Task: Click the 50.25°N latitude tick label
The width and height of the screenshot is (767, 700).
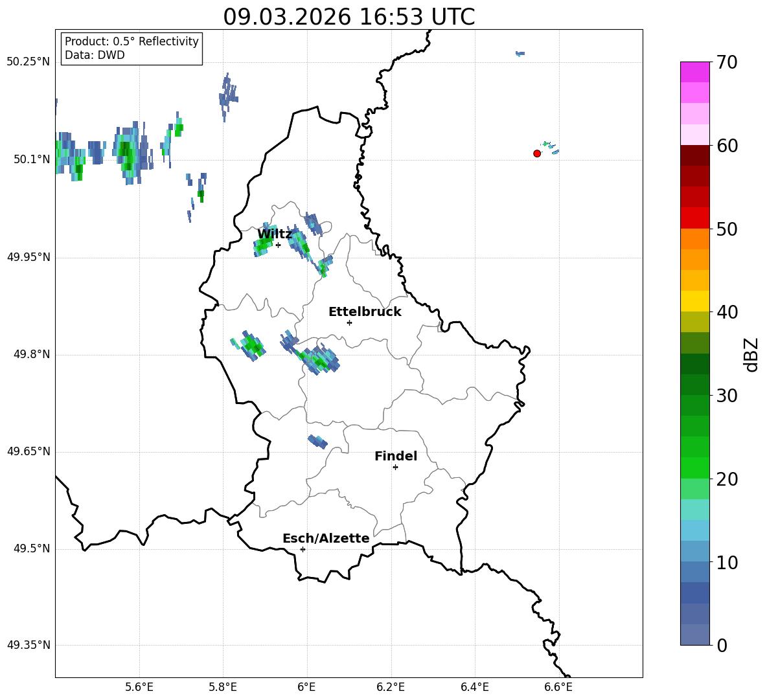Action: (29, 62)
